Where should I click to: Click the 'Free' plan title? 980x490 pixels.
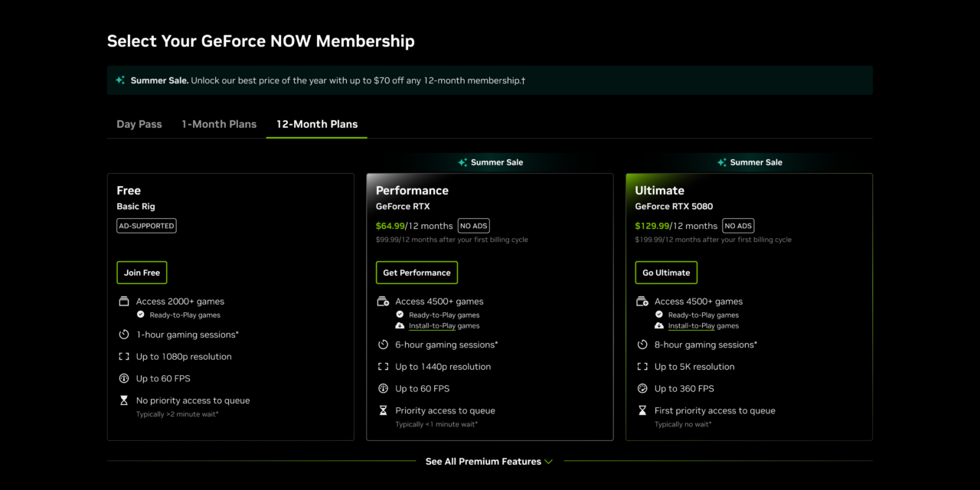click(129, 191)
